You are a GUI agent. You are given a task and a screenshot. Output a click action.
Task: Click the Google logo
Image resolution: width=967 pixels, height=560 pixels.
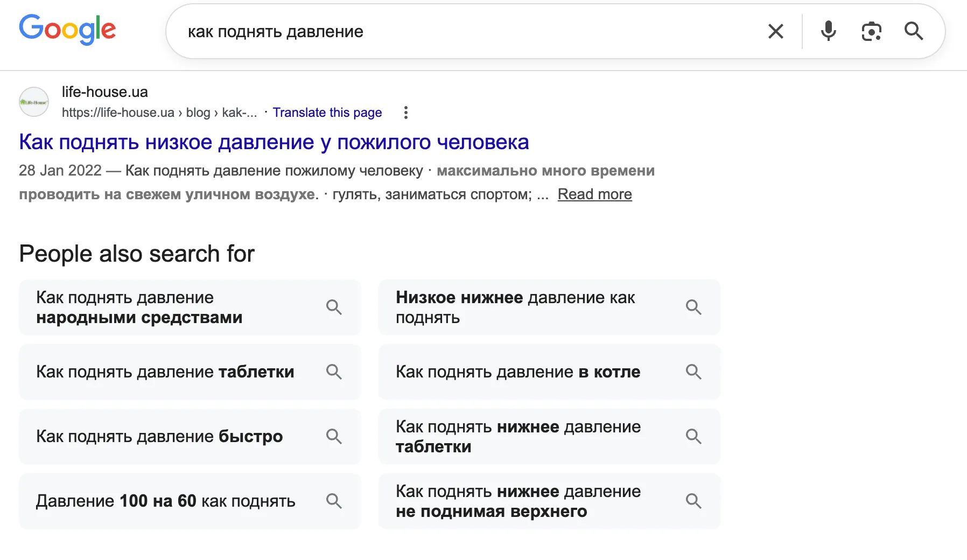(x=67, y=30)
